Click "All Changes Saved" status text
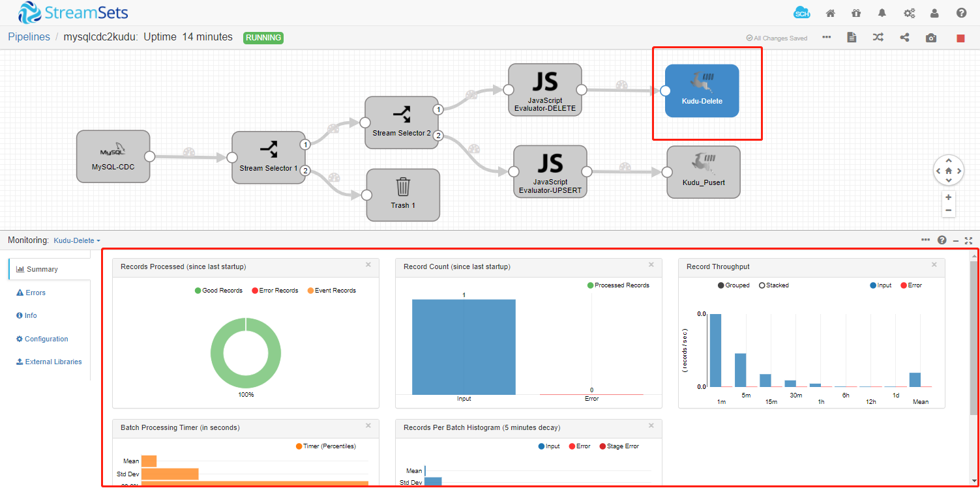 pos(777,38)
